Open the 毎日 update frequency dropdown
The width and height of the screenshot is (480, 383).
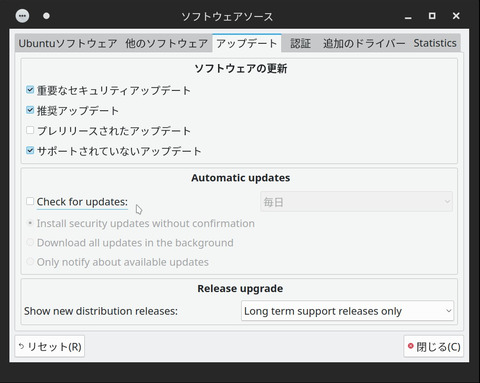(356, 202)
